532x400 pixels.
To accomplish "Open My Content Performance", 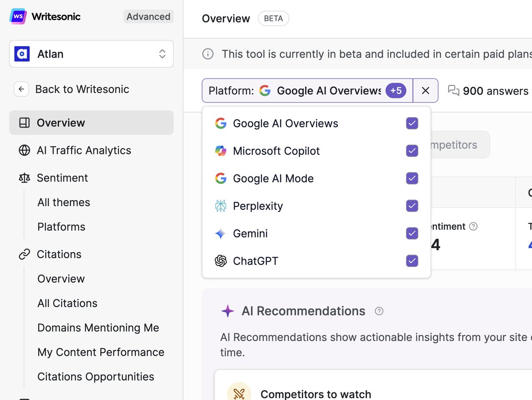I will [x=101, y=352].
